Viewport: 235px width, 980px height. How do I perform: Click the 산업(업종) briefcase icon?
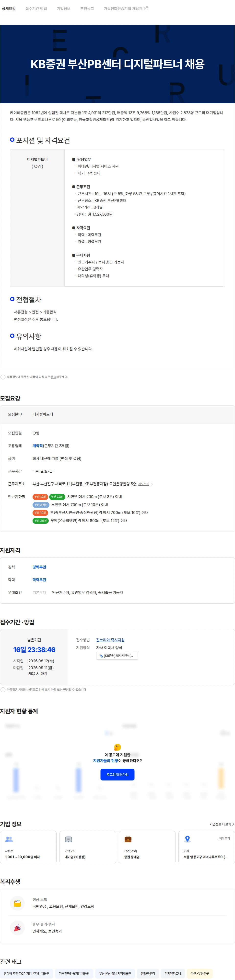tap(128, 839)
